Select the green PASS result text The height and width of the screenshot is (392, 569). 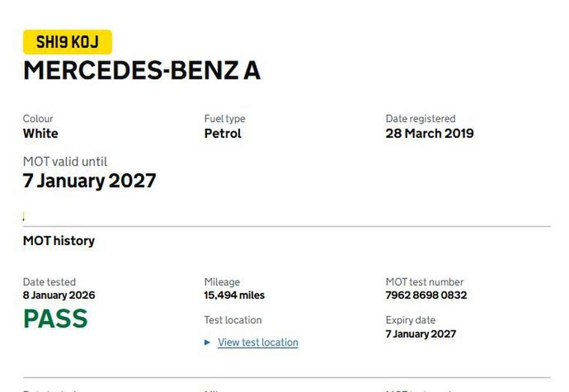click(55, 319)
